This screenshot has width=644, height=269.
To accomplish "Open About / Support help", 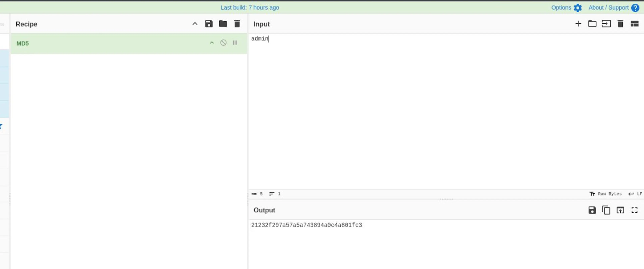I will click(614, 8).
